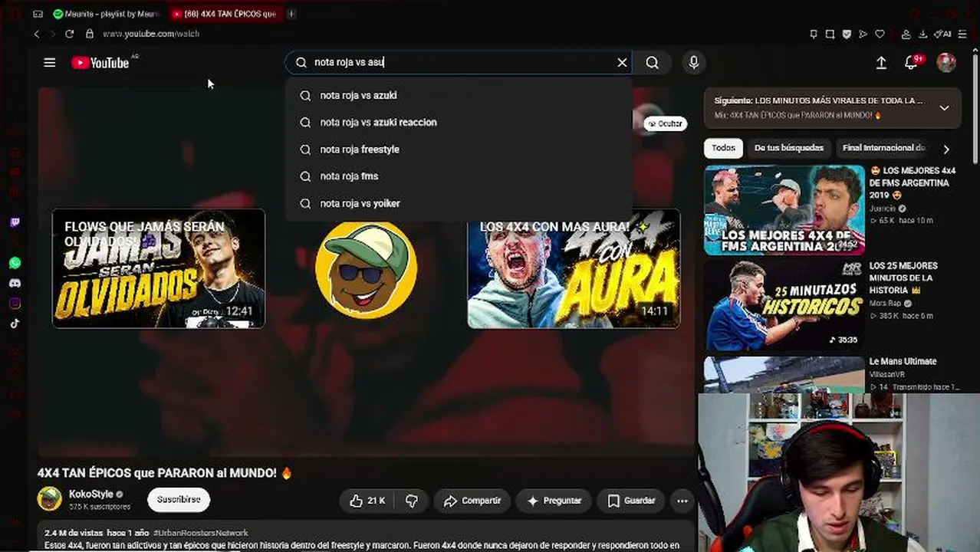Collapse the Siguiente playlist chevron
This screenshot has height=552, width=980.
coord(944,108)
